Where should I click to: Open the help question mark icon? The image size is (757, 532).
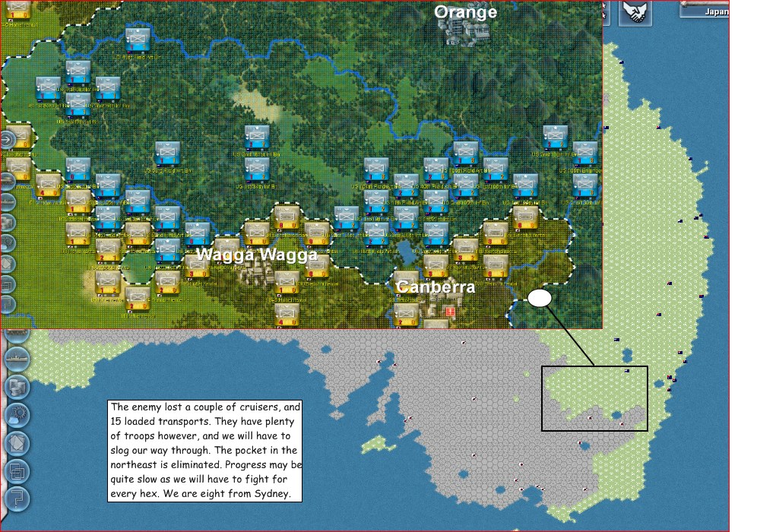(x=17, y=499)
